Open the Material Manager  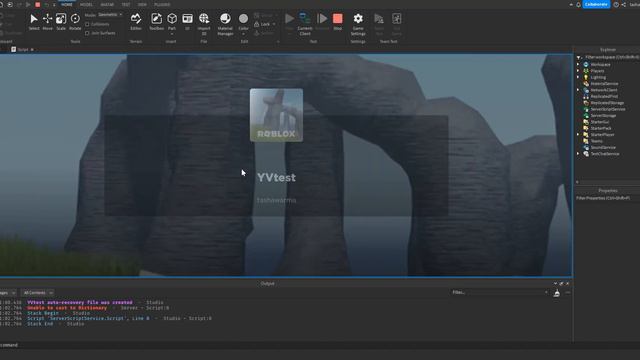225,24
